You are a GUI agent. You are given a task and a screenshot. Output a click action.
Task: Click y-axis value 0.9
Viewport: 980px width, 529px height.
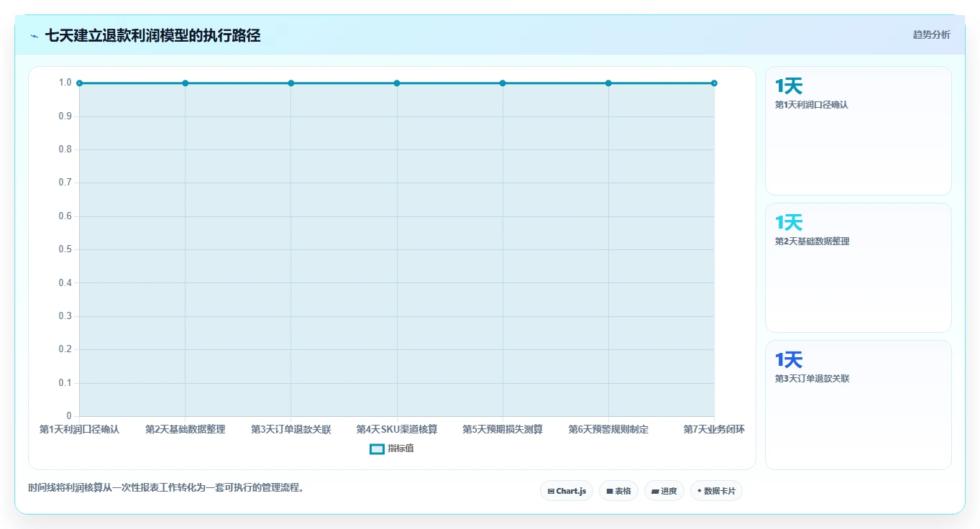pos(65,116)
